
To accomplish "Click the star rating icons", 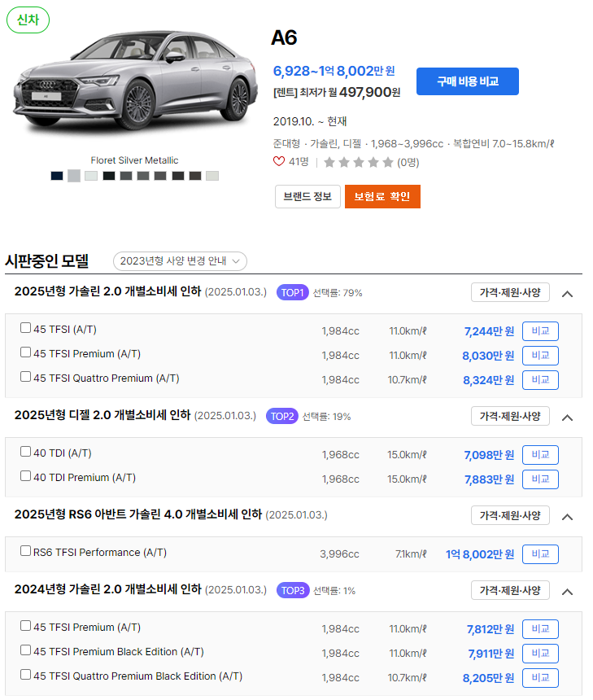I will [x=359, y=162].
